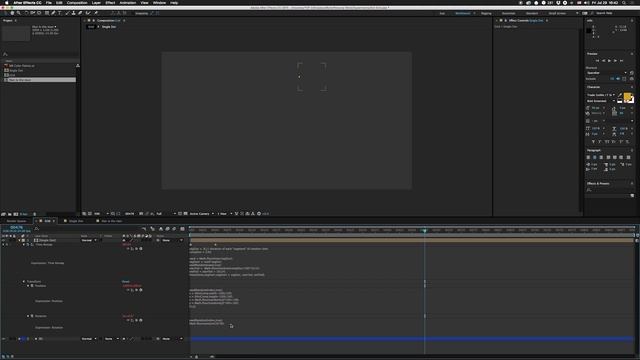This screenshot has height=360, width=640.
Task: Apply left align text in Paragraph panel
Action: [x=588, y=157]
